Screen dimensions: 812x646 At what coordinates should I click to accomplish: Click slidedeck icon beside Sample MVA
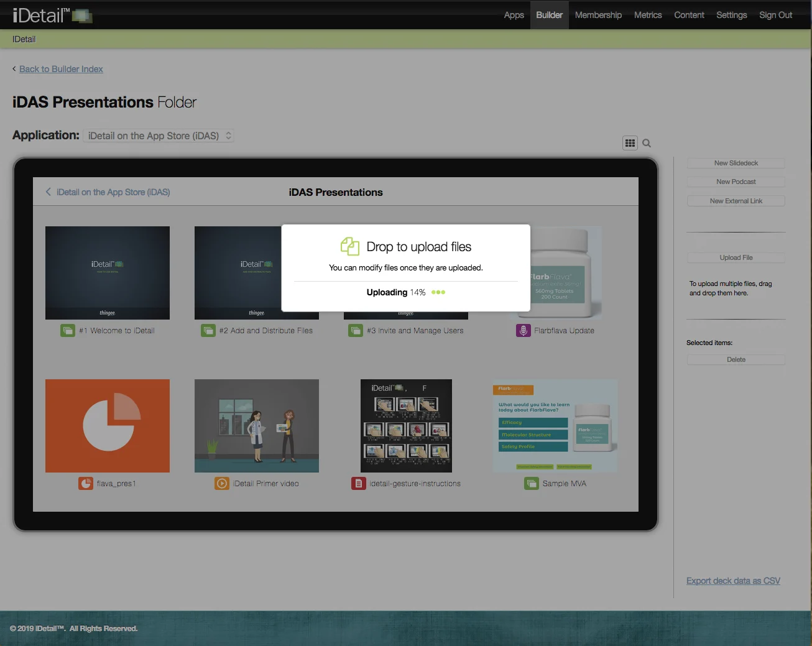532,484
